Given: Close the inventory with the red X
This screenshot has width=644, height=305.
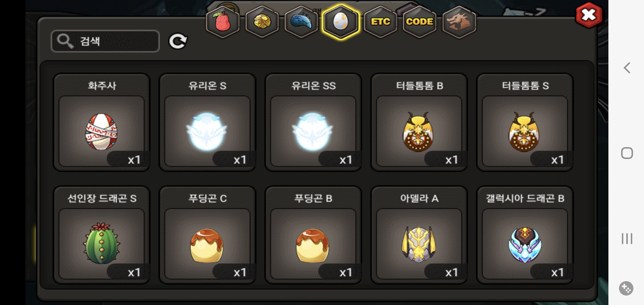Looking at the screenshot, I should (x=589, y=15).
